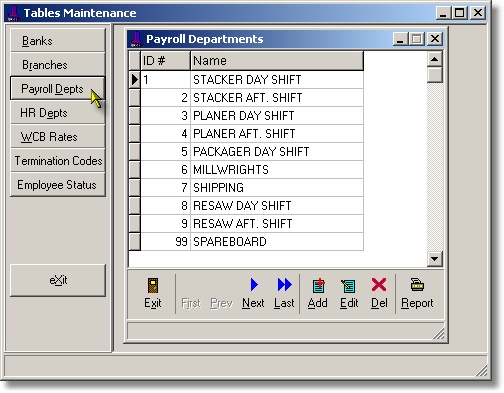The width and height of the screenshot is (504, 393).
Task: Select row selector for SPAREBOARD
Action: click(x=135, y=241)
